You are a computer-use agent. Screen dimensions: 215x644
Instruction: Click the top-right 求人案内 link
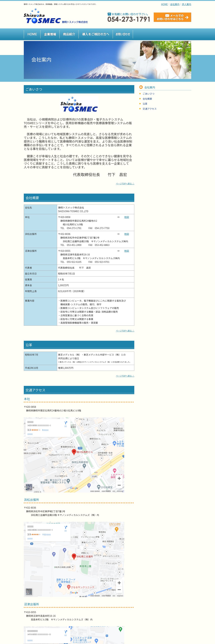187,4
